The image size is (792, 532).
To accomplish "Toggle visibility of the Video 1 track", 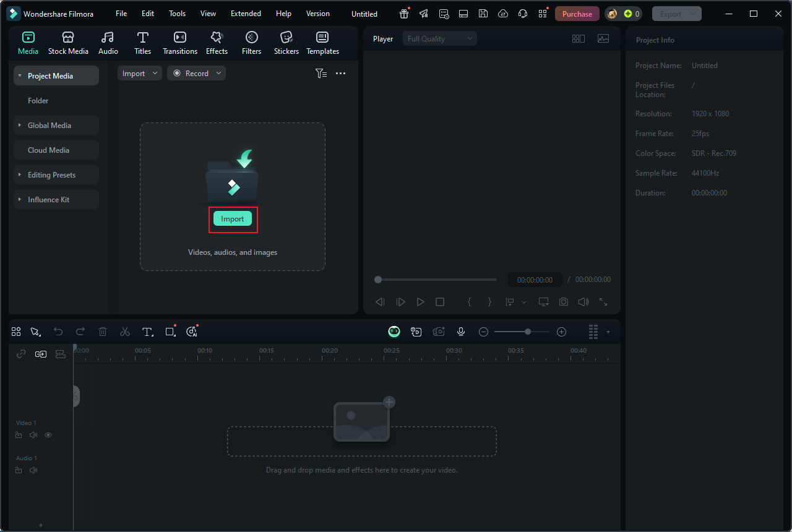I will click(48, 435).
